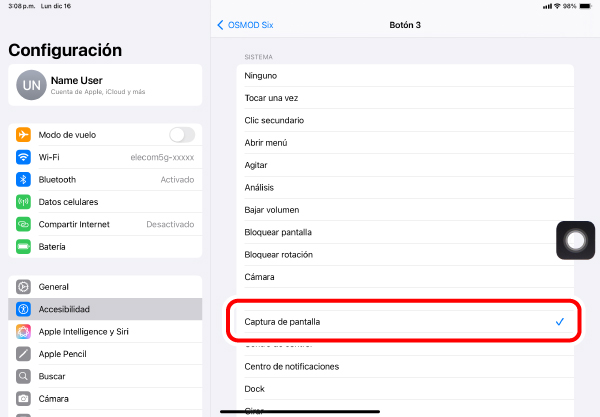Select the Datos celulares icon

(24, 202)
